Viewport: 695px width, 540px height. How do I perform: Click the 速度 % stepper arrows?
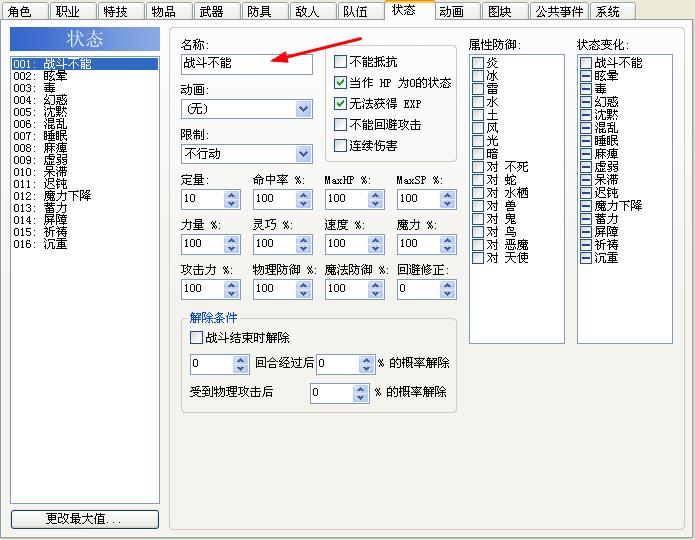[x=375, y=244]
